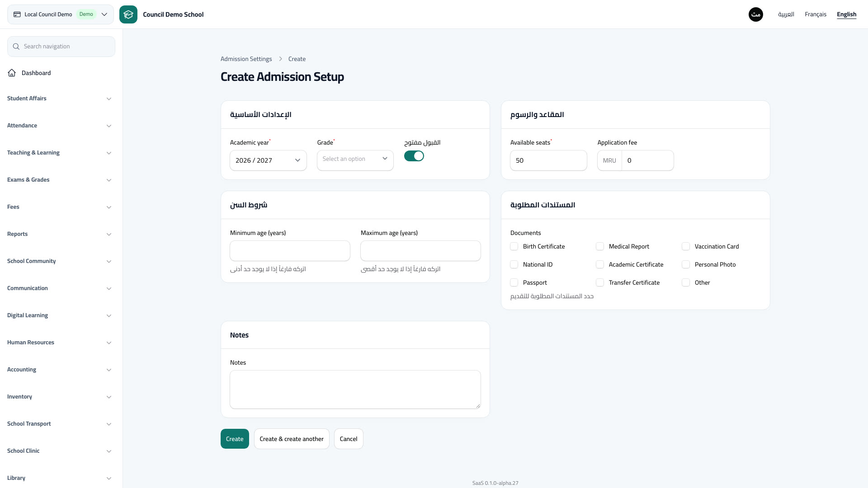Tick the Academic Certificate checkbox
The height and width of the screenshot is (488, 868).
click(600, 264)
